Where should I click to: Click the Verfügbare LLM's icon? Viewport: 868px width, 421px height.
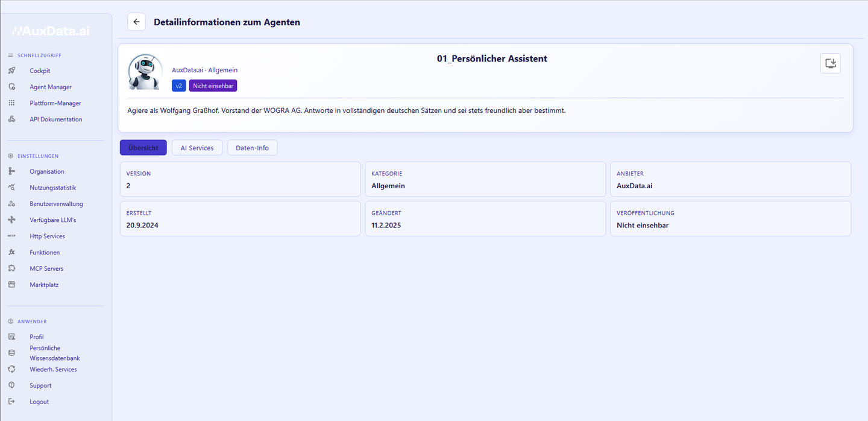(11, 220)
